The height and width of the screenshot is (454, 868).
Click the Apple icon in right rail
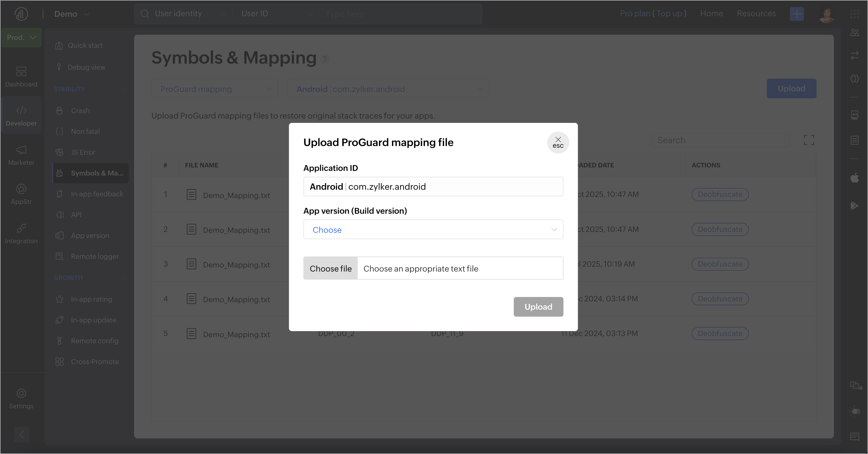coord(854,178)
